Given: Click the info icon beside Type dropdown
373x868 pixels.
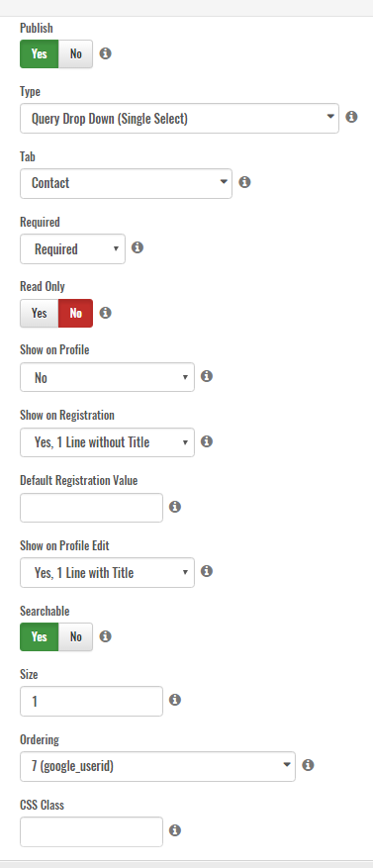Looking at the screenshot, I should pos(351,117).
